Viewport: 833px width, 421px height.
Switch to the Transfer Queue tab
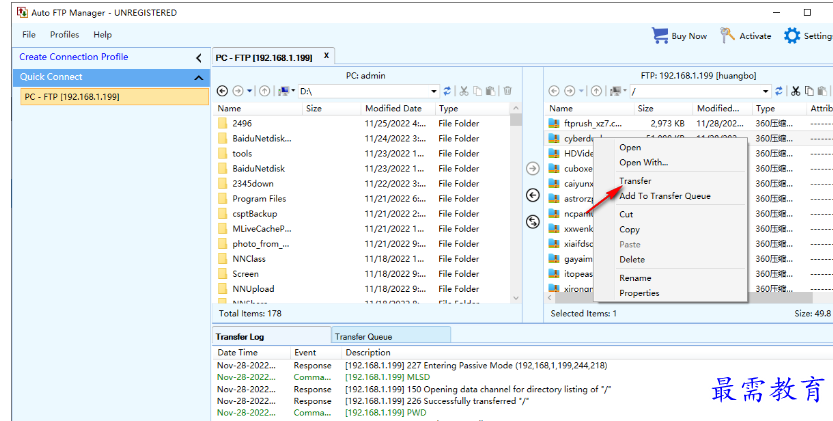(391, 336)
